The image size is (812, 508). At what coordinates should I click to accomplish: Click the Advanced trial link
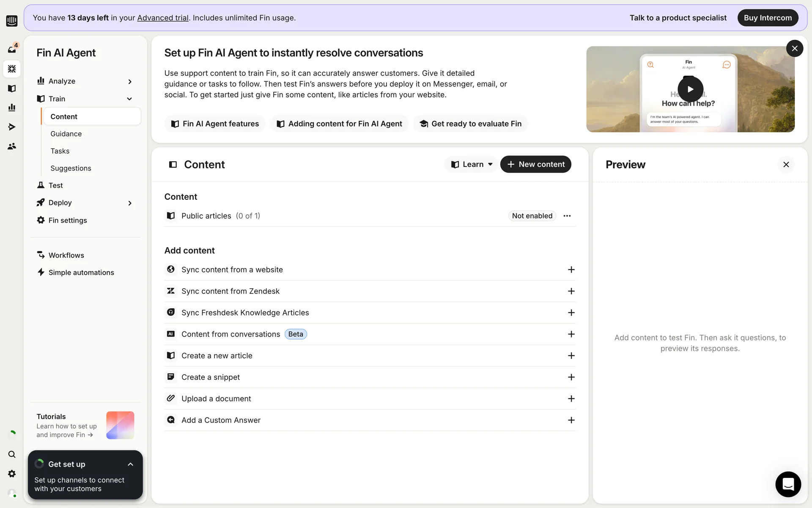[x=163, y=18]
